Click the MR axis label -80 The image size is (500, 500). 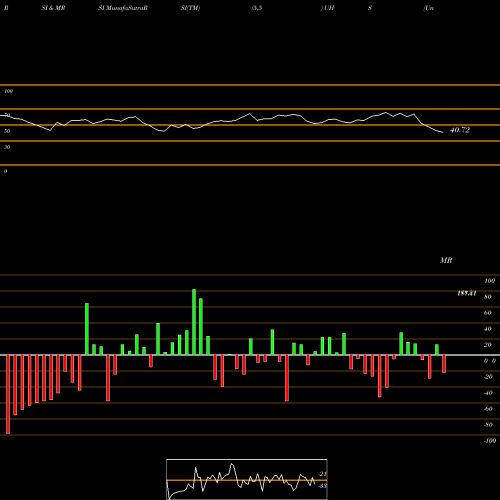pos(488,425)
